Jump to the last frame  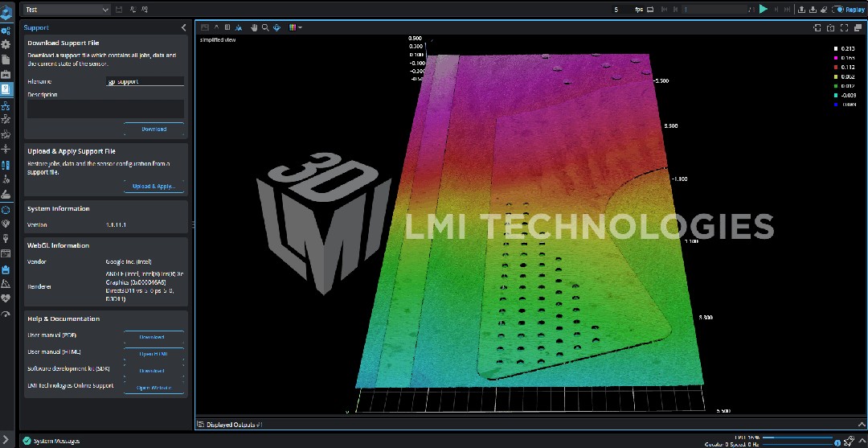point(787,10)
